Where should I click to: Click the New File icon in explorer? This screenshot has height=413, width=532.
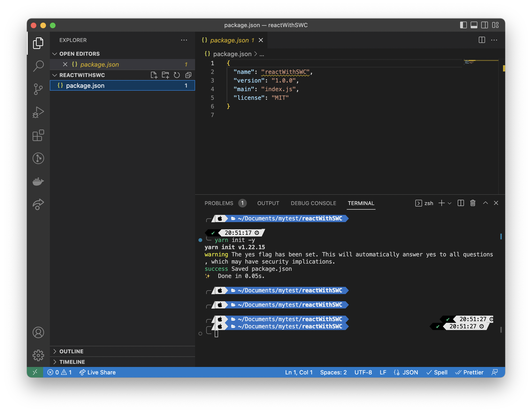click(x=154, y=75)
